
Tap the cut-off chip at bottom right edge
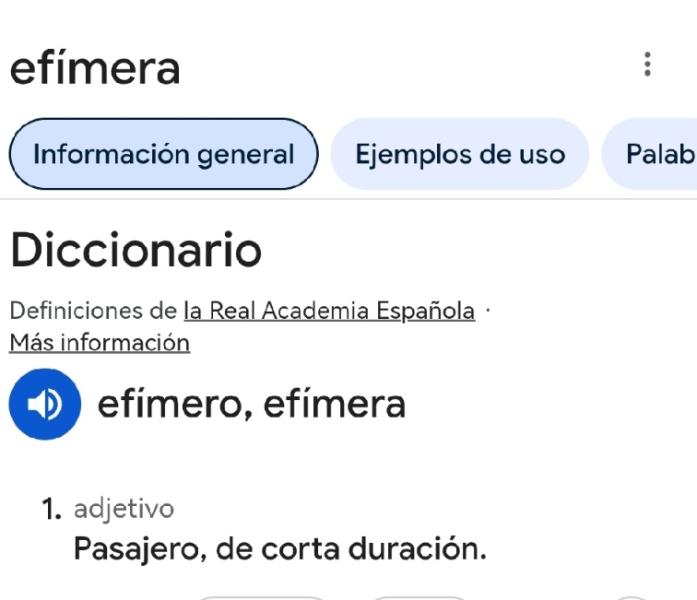click(x=631, y=598)
